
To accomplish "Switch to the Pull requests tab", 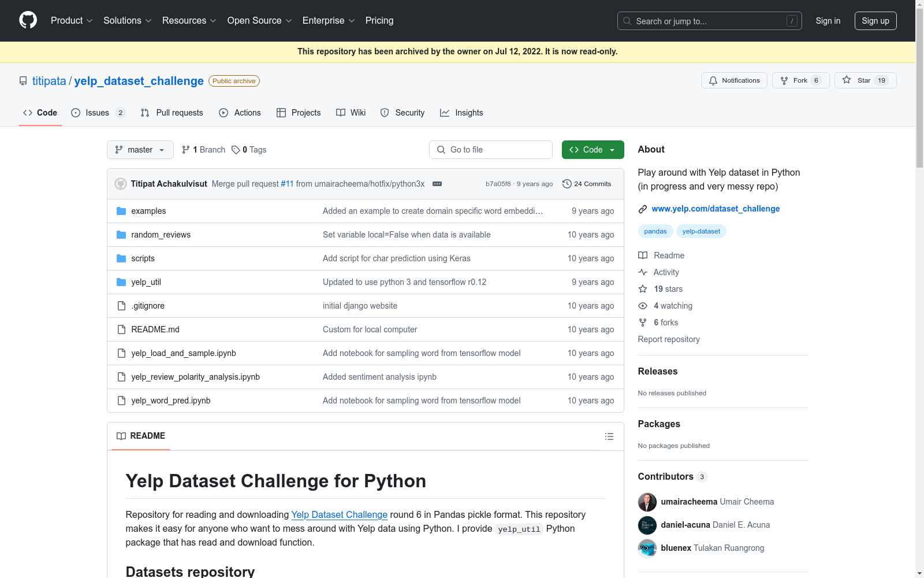I will point(172,113).
